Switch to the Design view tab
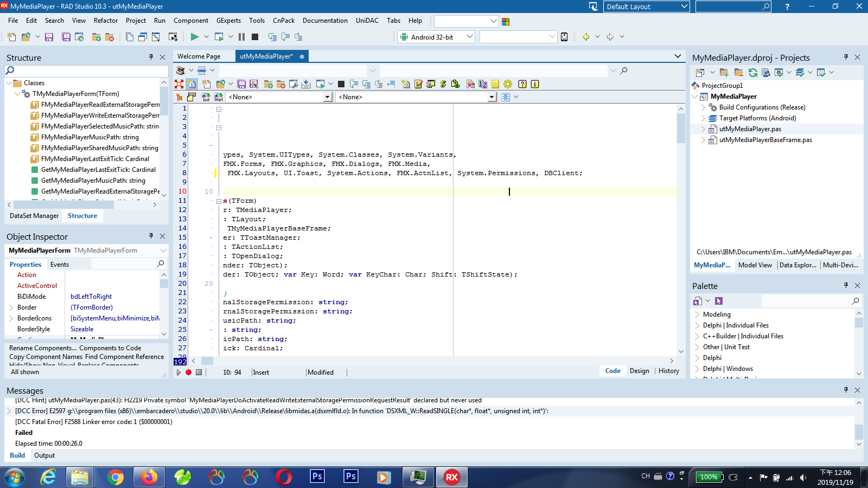Screen dimensions: 868x488 (639, 371)
